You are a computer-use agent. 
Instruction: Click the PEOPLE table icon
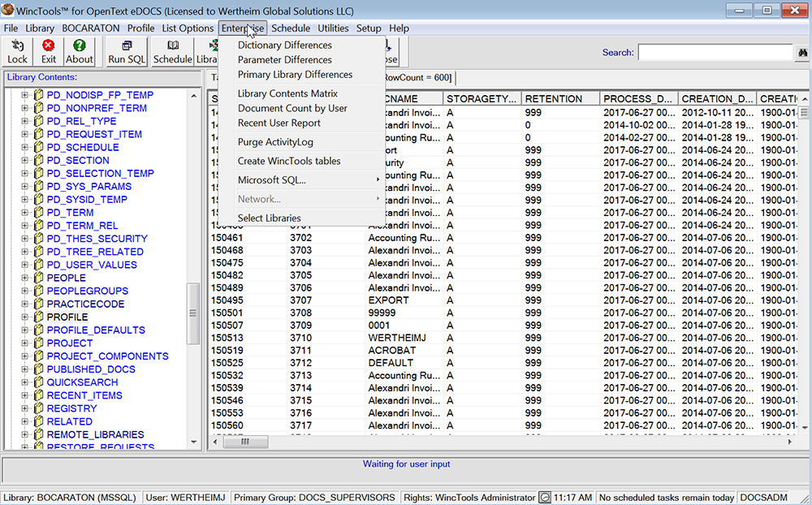click(x=38, y=278)
